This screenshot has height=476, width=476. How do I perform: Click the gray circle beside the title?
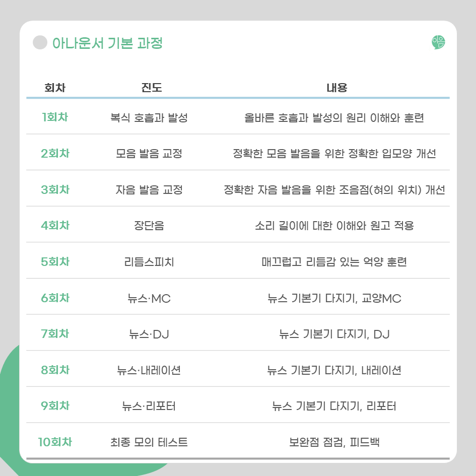tap(40, 42)
